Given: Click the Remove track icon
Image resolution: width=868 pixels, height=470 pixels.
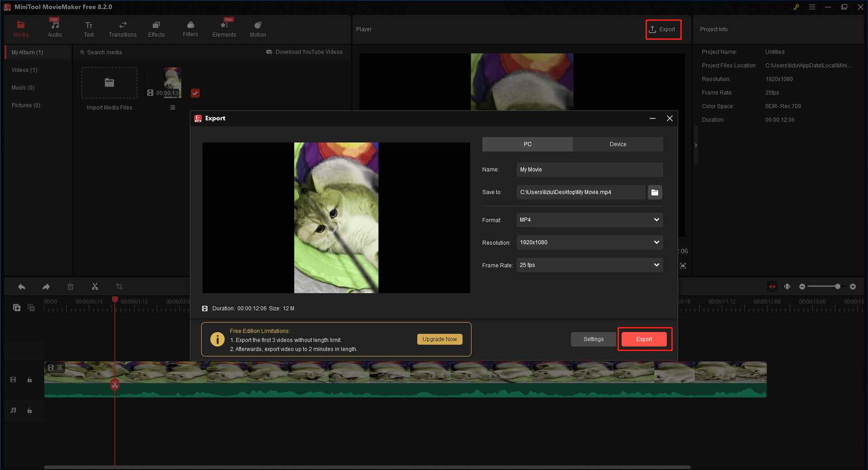Looking at the screenshot, I should (x=31, y=308).
